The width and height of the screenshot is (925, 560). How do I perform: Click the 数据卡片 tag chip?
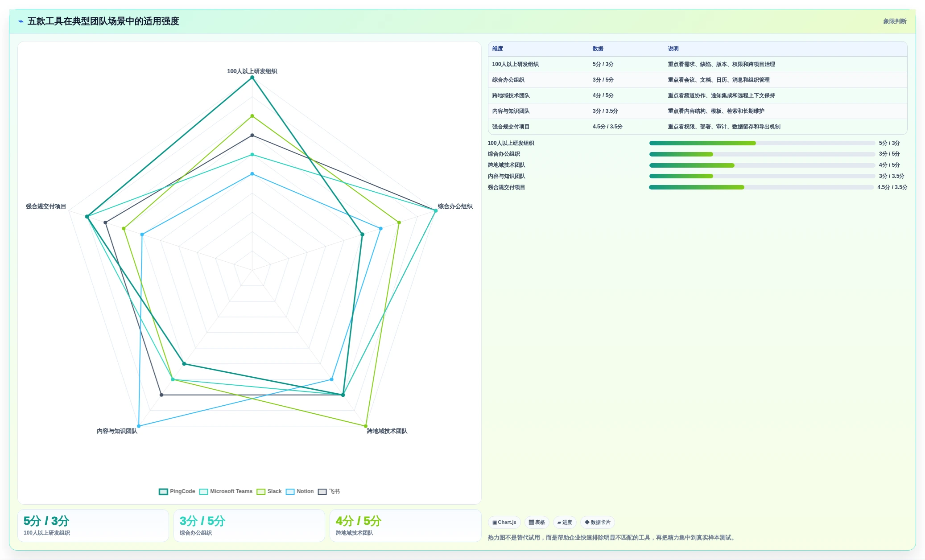597,522
